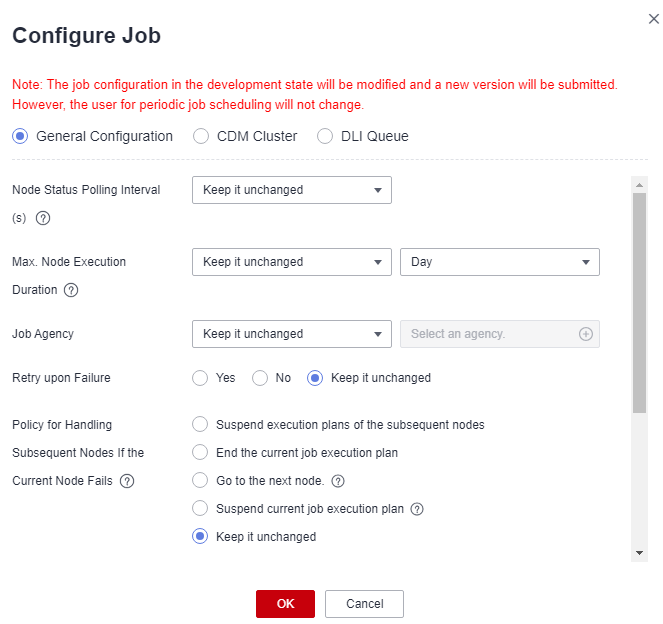The height and width of the screenshot is (624, 663).
Task: Expand the Day unit dropdown
Action: (x=500, y=262)
